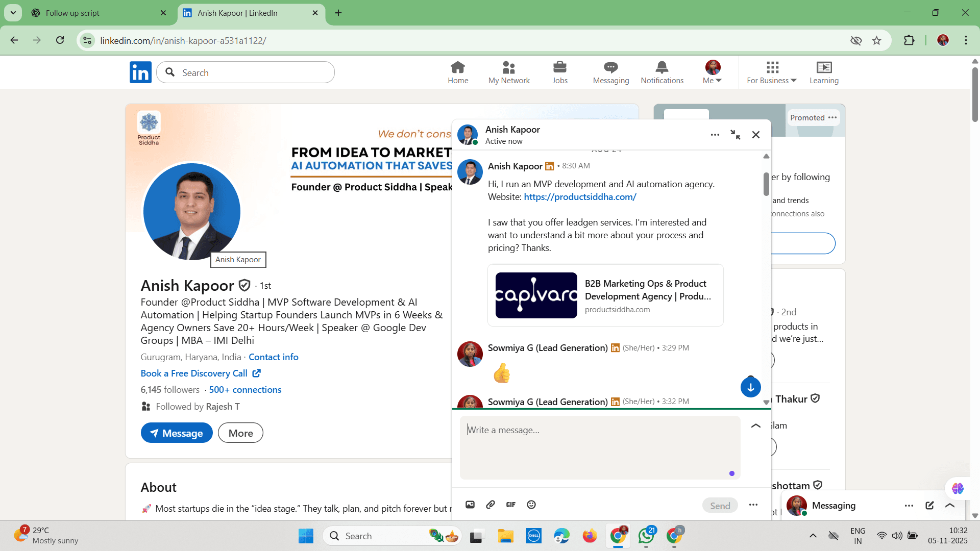Click the blue Message button on profile

coord(177,433)
